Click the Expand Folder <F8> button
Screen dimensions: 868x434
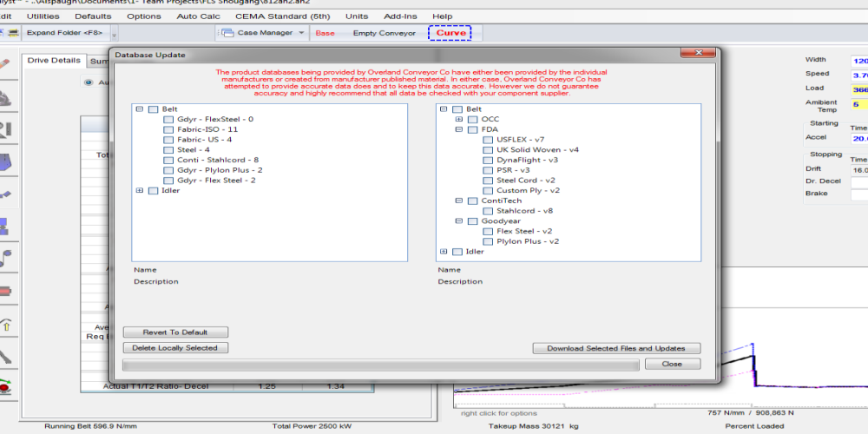65,33
